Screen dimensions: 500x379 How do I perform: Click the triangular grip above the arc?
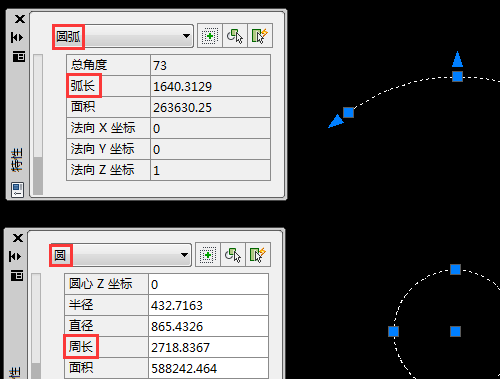pyautogui.click(x=457, y=59)
